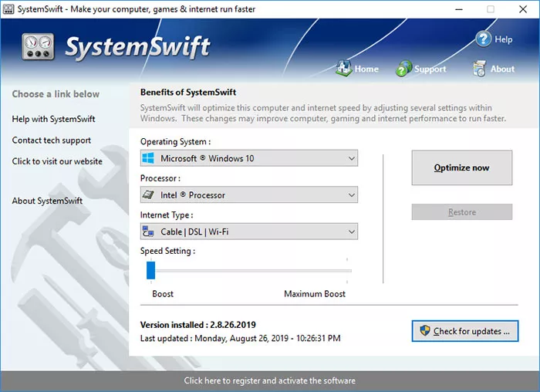540x392 pixels.
Task: Click the Maximum Boost label
Action: 315,294
